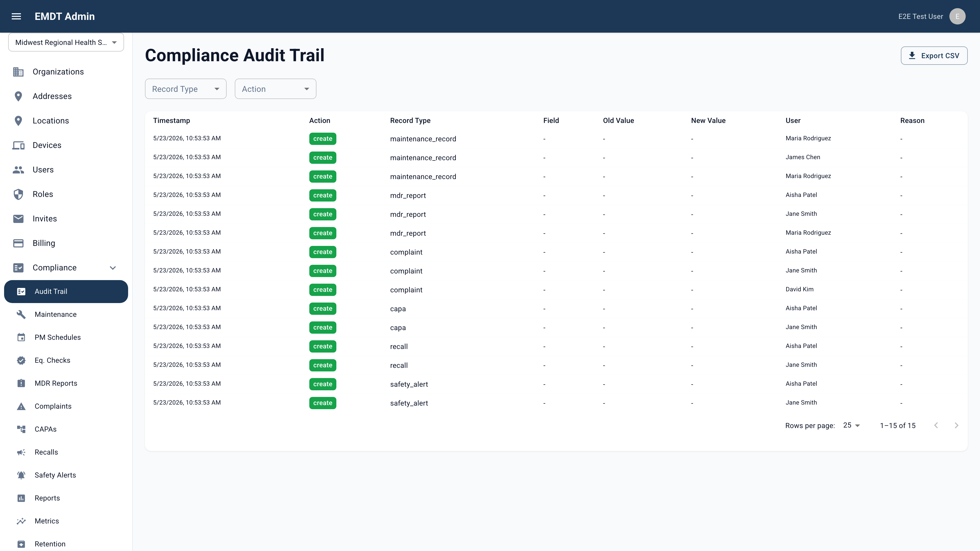Click the CAPAs tree icon
Image resolution: width=980 pixels, height=551 pixels.
pyautogui.click(x=21, y=429)
